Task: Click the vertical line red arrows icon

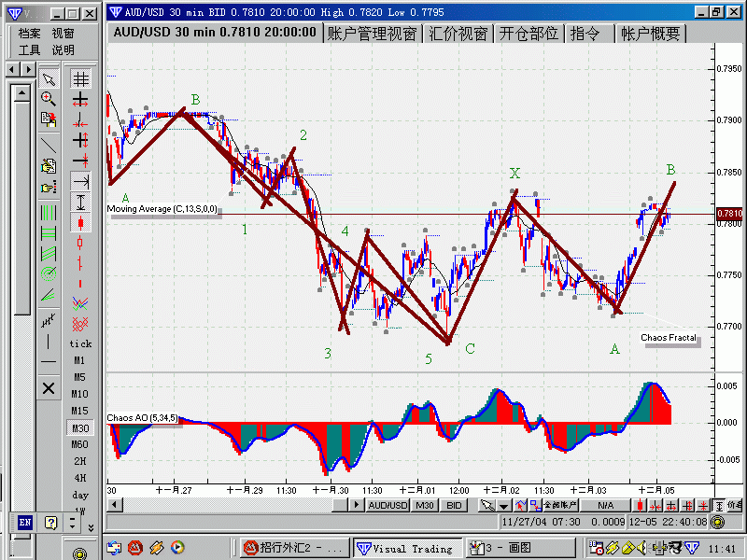Action: click(x=80, y=119)
